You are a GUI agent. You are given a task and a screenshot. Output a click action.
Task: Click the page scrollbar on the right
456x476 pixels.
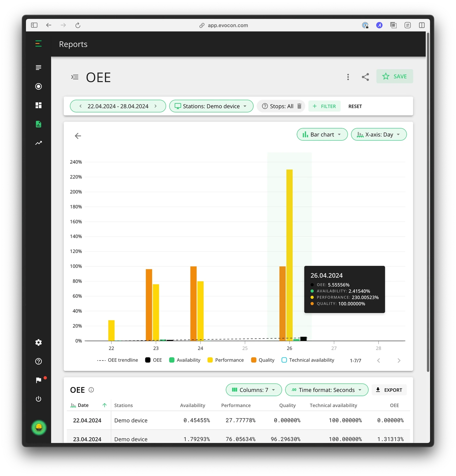[428, 202]
